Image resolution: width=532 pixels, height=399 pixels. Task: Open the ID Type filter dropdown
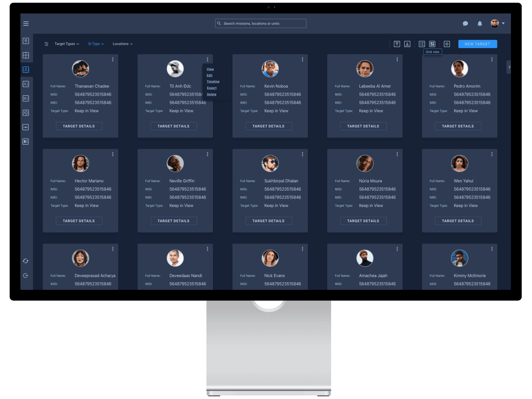[x=96, y=44]
